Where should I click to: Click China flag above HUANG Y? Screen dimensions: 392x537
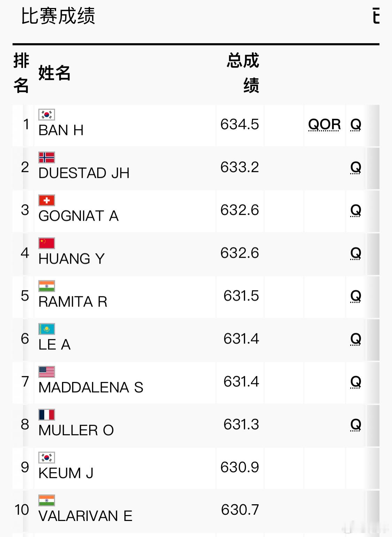tap(47, 243)
